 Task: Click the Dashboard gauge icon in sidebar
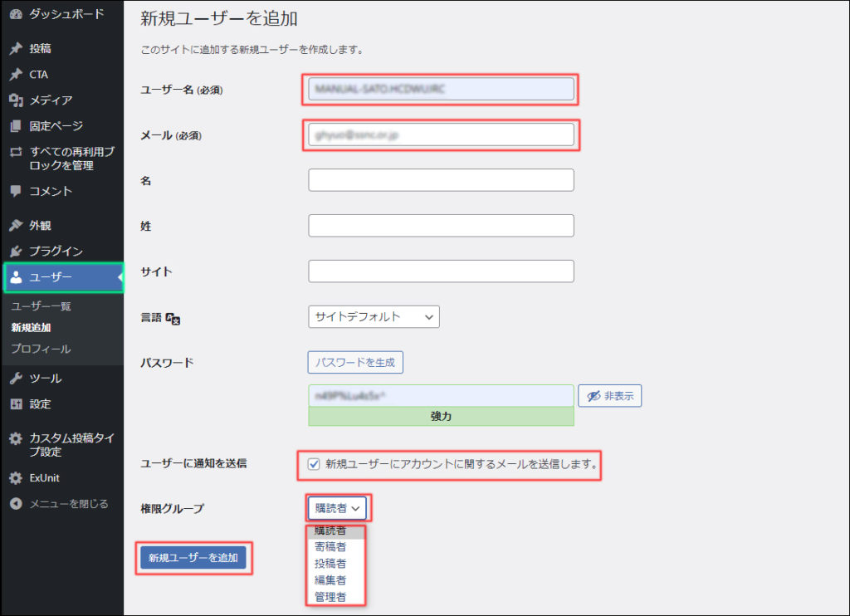click(x=16, y=14)
